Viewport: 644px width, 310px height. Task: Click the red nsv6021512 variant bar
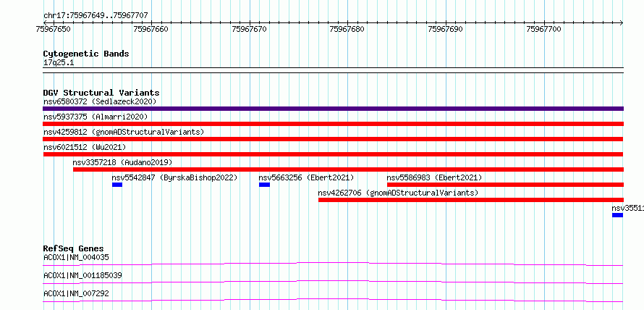(333, 154)
